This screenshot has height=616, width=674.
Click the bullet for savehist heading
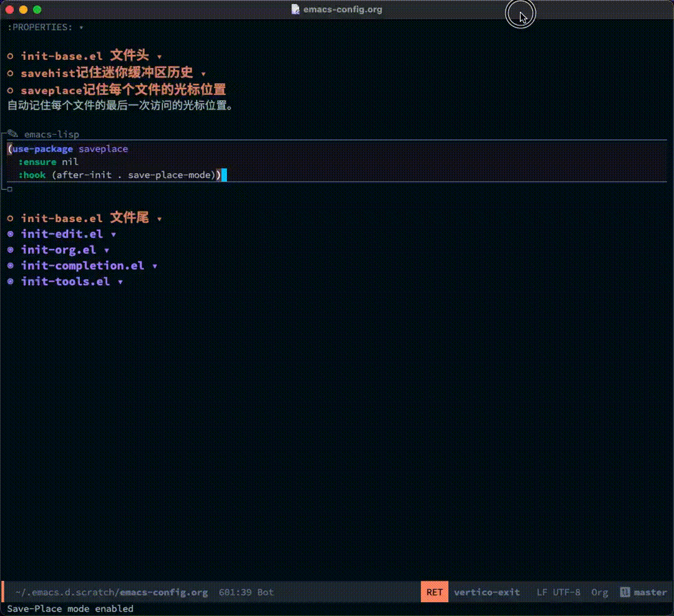(x=11, y=73)
